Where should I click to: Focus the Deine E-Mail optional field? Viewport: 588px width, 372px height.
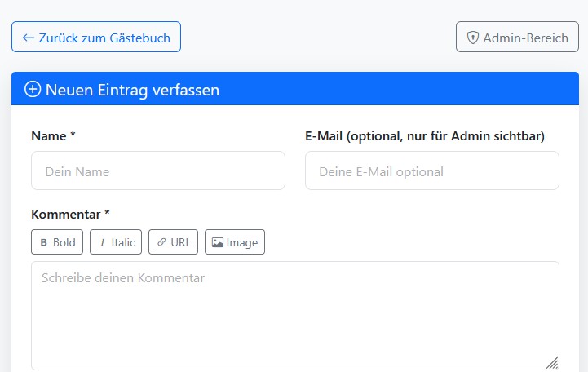[x=432, y=171]
